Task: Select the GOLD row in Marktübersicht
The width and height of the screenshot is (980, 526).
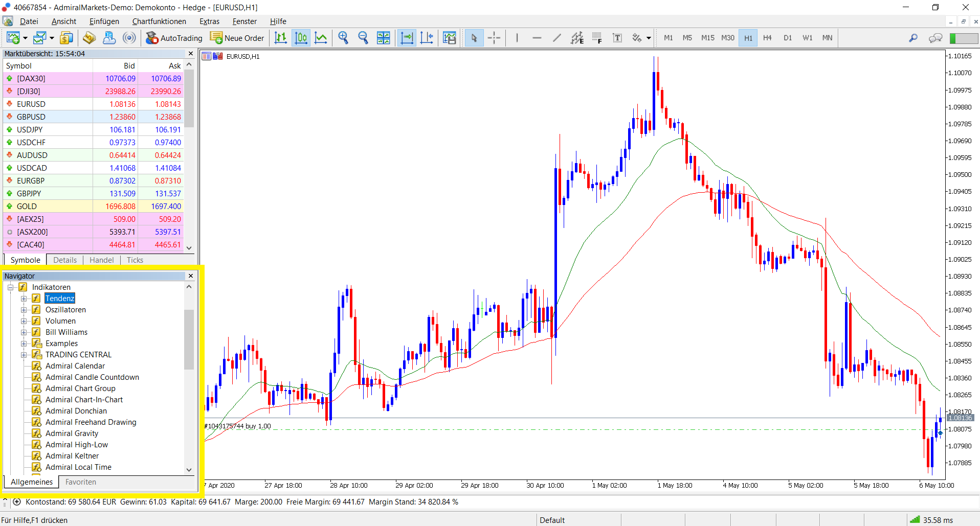Action: click(x=94, y=207)
